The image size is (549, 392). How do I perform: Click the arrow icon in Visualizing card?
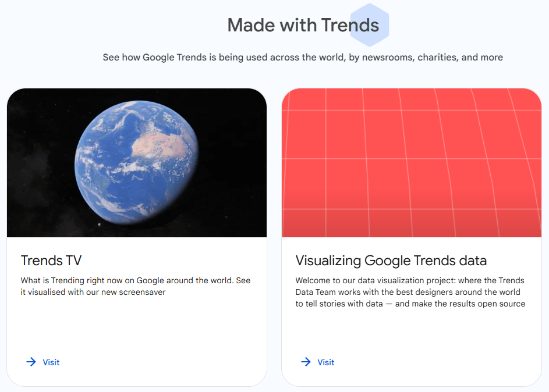coord(306,362)
